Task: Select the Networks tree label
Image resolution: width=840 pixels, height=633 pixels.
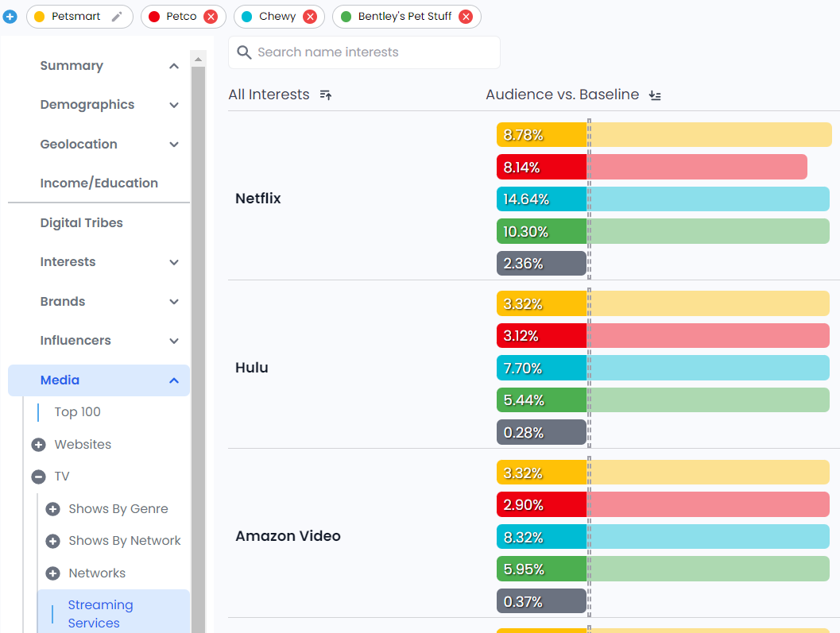Action: click(x=97, y=573)
